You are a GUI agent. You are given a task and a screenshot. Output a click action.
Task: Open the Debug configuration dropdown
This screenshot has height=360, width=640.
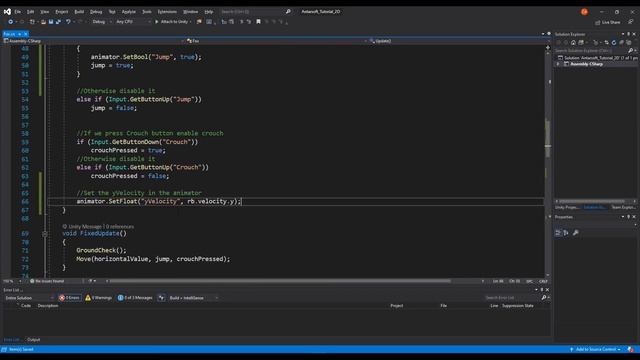click(102, 22)
